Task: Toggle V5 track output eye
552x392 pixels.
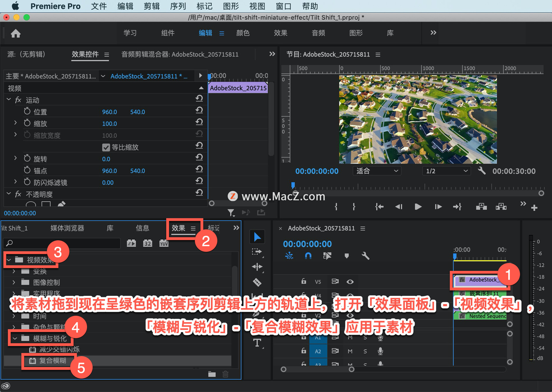Action: tap(350, 282)
